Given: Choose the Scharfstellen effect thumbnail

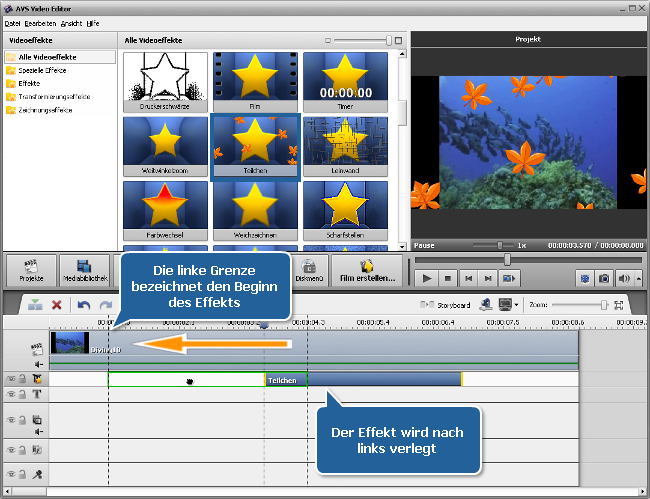Looking at the screenshot, I should click(345, 211).
